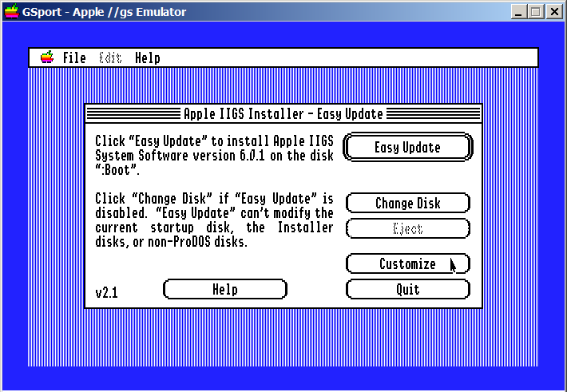
Task: Click the dimmed menu between File and Help
Action: click(110, 57)
